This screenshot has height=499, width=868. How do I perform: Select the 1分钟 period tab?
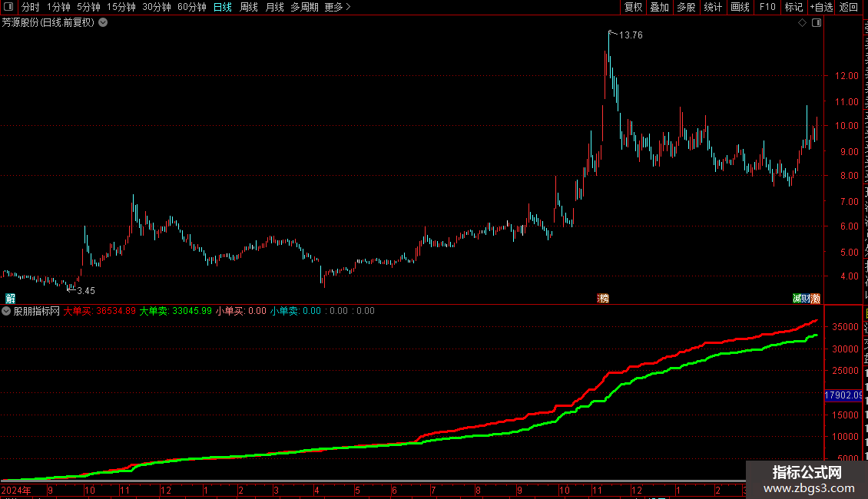click(x=58, y=7)
